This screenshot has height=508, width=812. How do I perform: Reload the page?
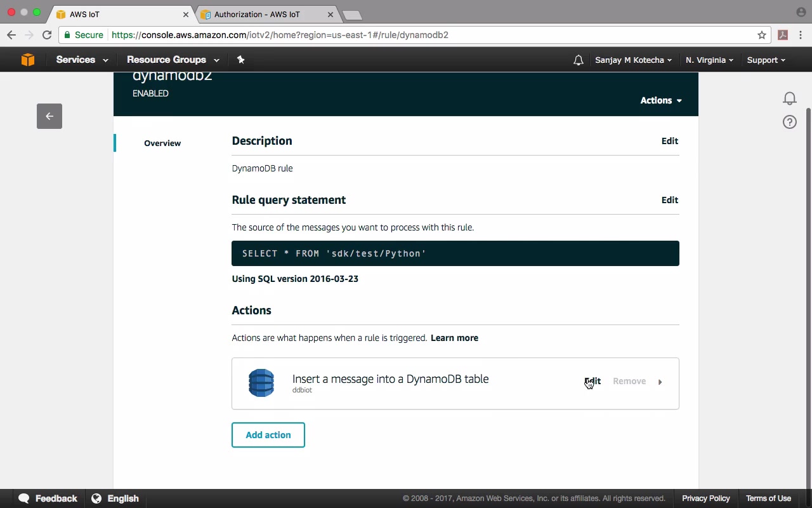coord(47,35)
